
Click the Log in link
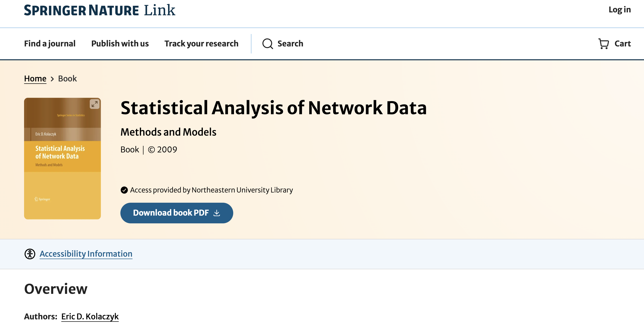click(x=619, y=10)
